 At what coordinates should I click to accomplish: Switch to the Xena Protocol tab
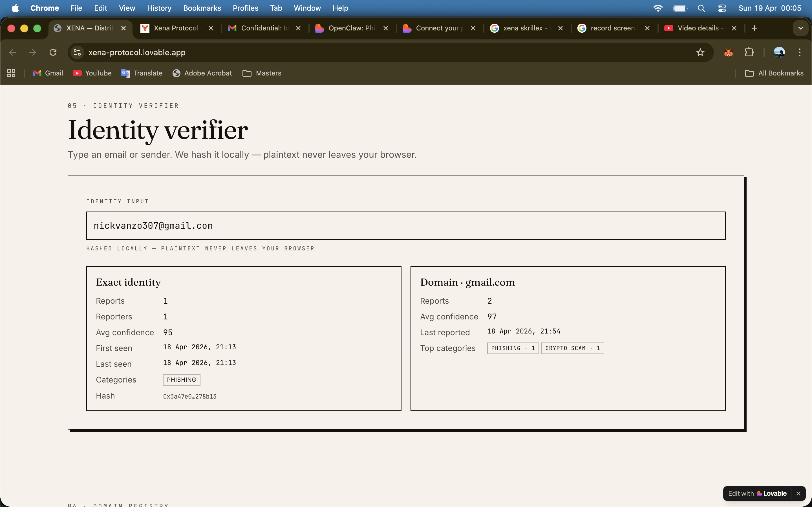[176, 28]
